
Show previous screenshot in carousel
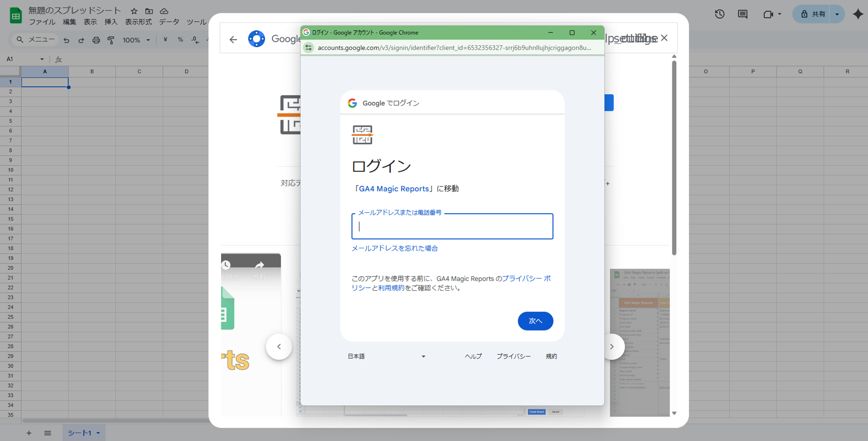coord(279,346)
